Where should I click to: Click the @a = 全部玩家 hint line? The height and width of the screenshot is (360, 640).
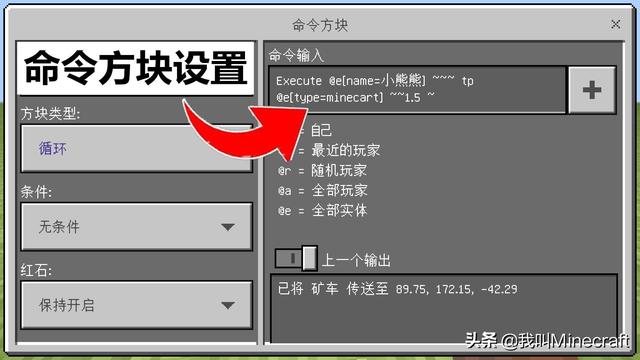[322, 190]
